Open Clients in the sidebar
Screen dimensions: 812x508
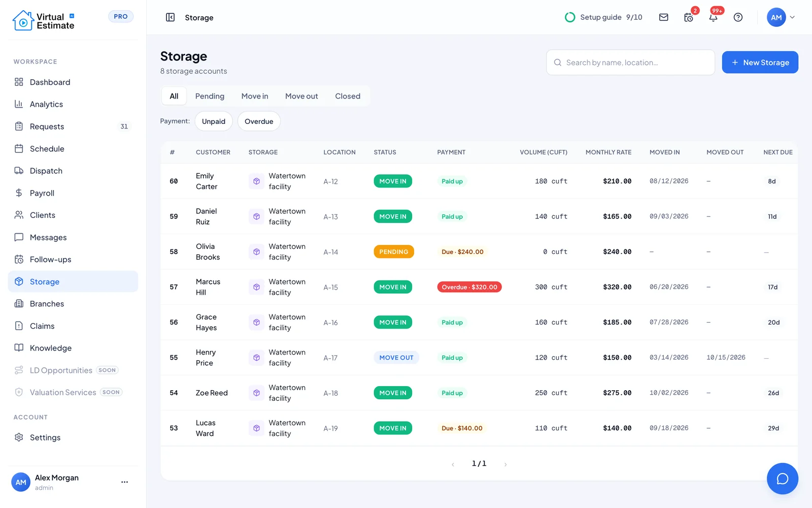click(73, 215)
